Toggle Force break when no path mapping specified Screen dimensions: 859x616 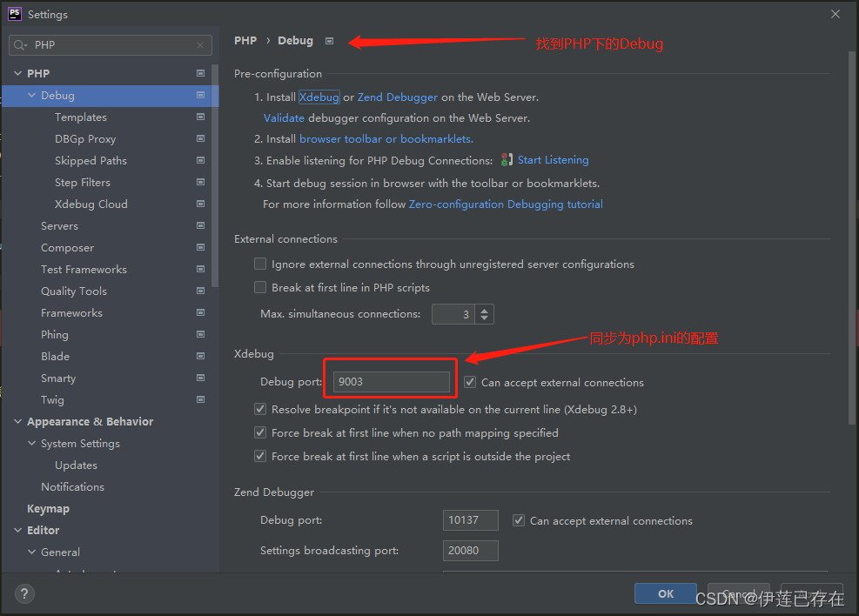pyautogui.click(x=260, y=432)
